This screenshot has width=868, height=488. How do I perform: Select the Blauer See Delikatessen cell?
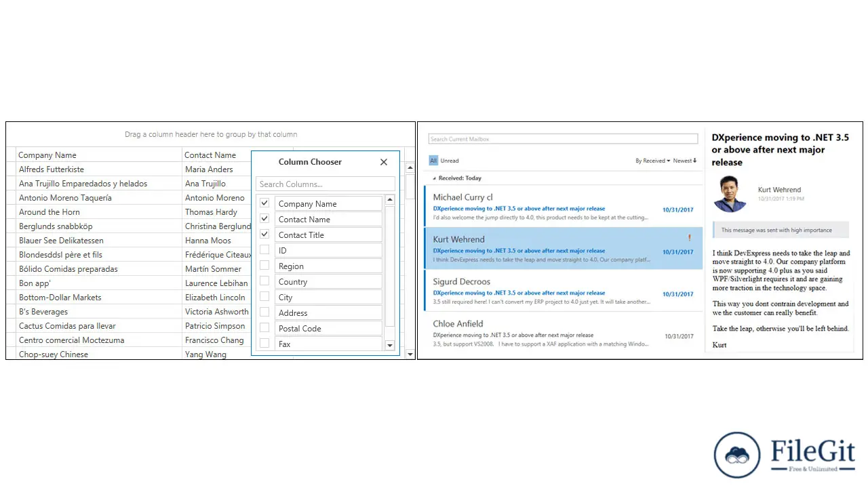click(x=99, y=240)
